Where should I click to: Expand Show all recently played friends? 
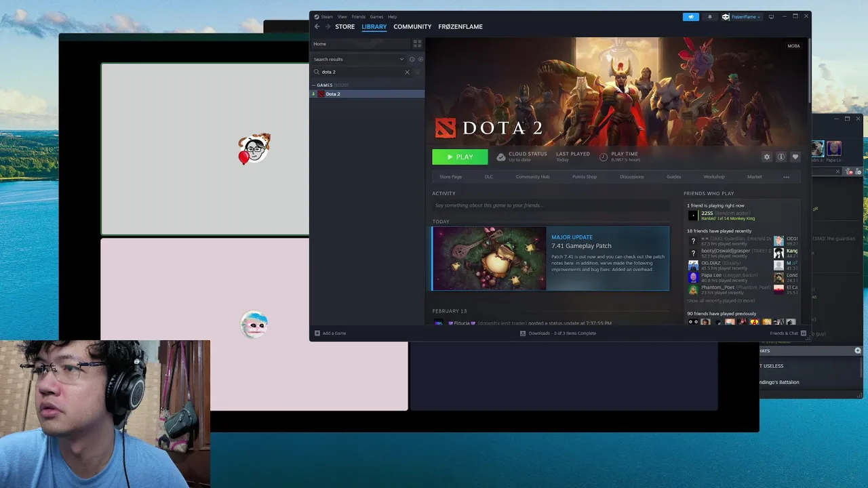720,301
